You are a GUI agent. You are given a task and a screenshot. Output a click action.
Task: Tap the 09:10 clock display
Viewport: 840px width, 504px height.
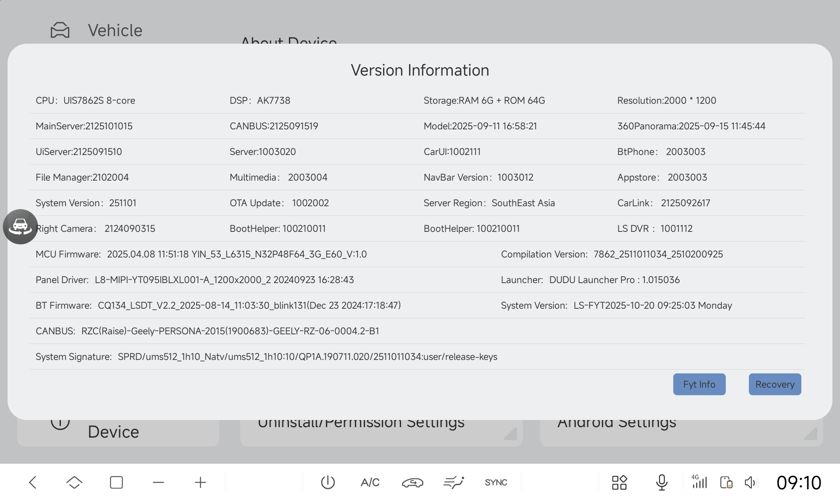(798, 482)
